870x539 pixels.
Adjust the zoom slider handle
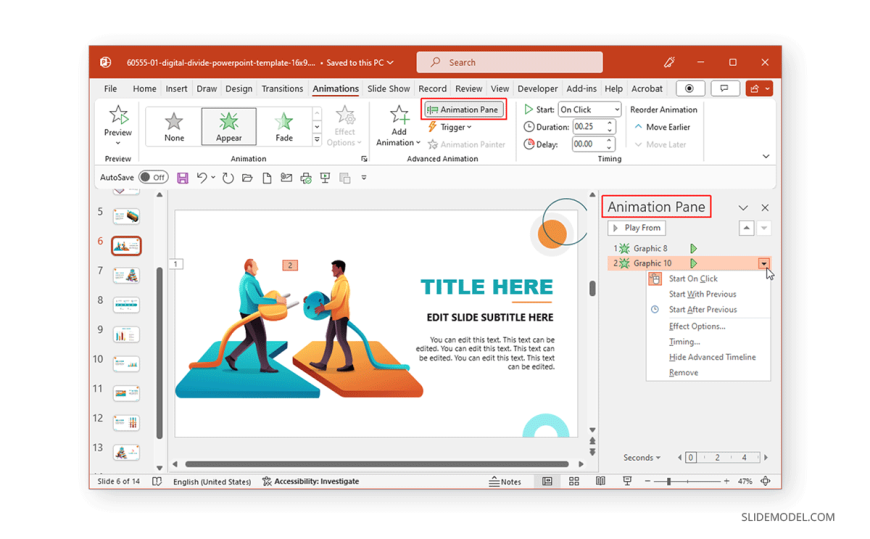(x=669, y=481)
